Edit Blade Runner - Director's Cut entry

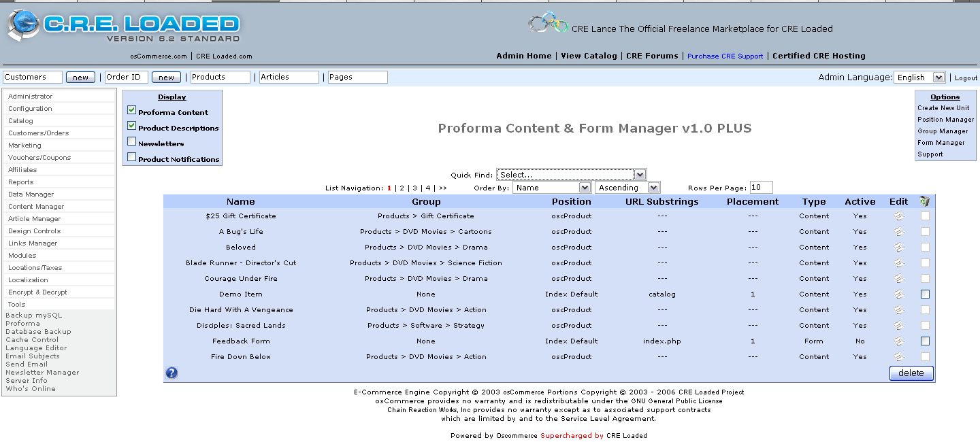(899, 263)
